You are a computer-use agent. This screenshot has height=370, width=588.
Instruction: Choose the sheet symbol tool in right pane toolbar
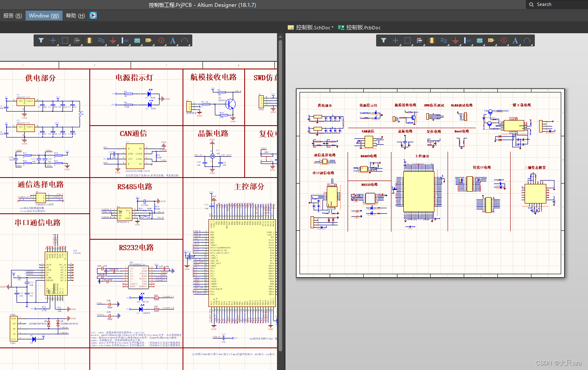pos(480,40)
